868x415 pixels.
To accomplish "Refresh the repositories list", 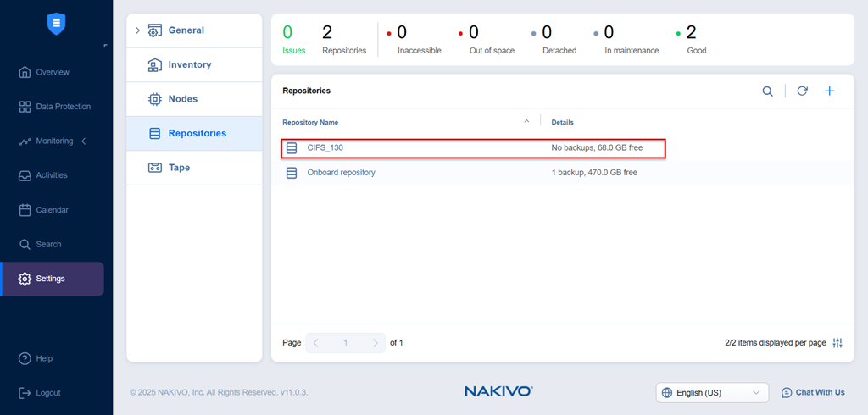I will 802,91.
